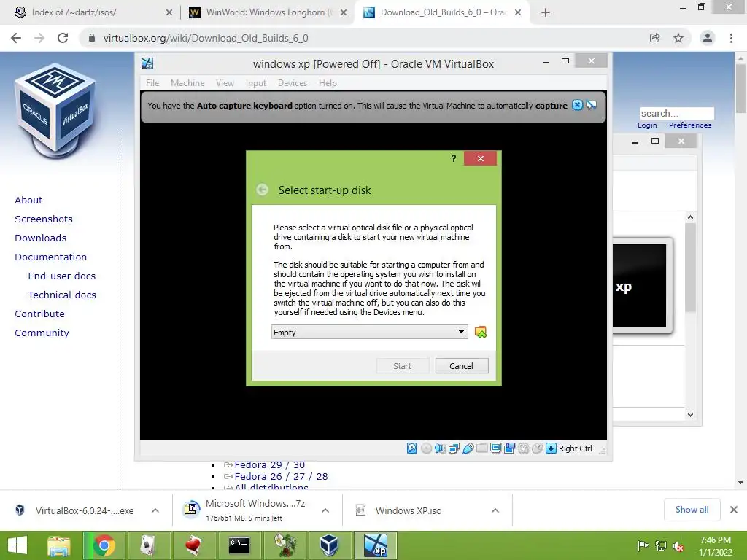The image size is (747, 560).
Task: Click the Start button in start-up disk dialog
Action: click(402, 366)
